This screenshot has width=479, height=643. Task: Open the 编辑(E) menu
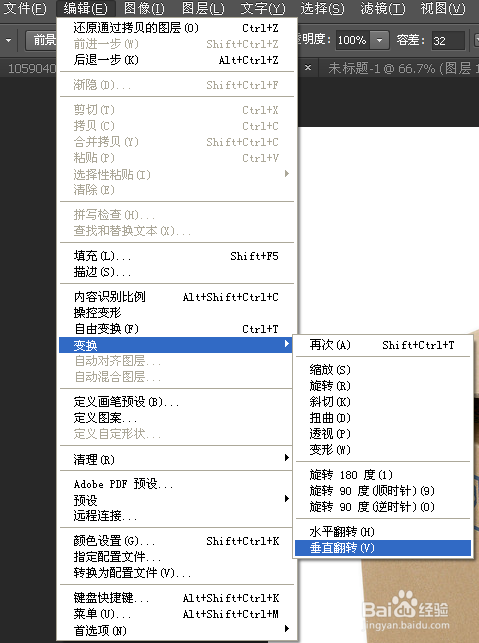point(86,8)
